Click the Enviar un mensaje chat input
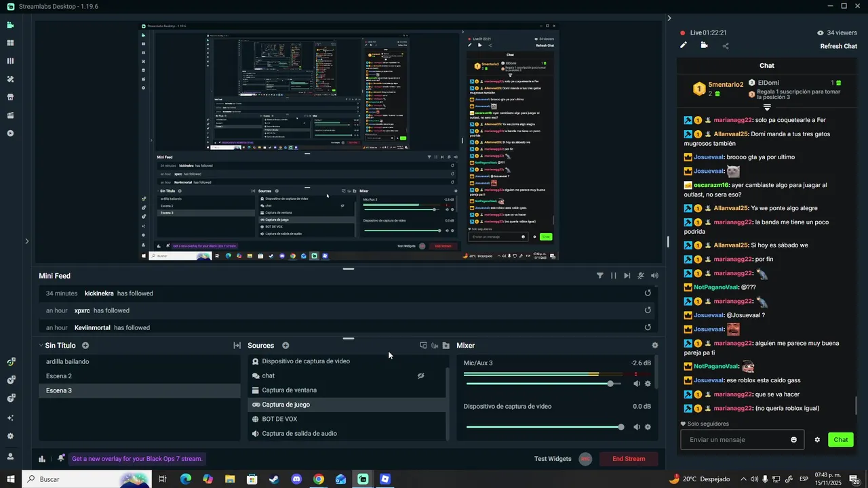 pyautogui.click(x=734, y=440)
